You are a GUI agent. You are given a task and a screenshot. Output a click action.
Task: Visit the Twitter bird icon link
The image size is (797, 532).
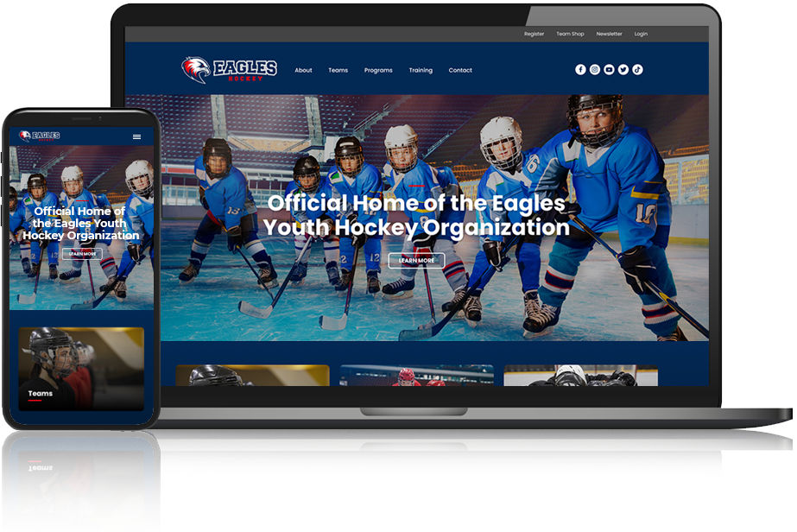click(x=623, y=70)
